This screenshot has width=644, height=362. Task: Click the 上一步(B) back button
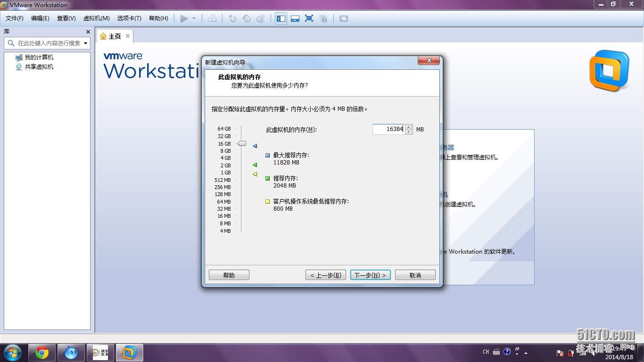point(326,275)
